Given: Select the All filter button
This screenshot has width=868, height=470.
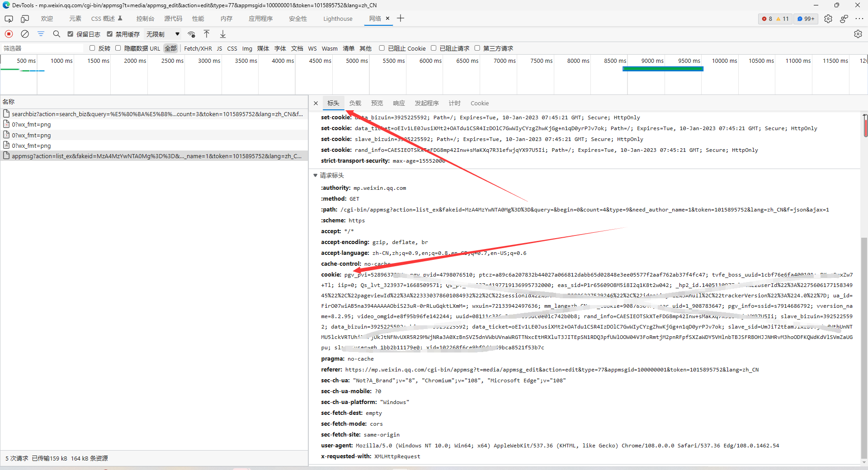Looking at the screenshot, I should click(171, 48).
